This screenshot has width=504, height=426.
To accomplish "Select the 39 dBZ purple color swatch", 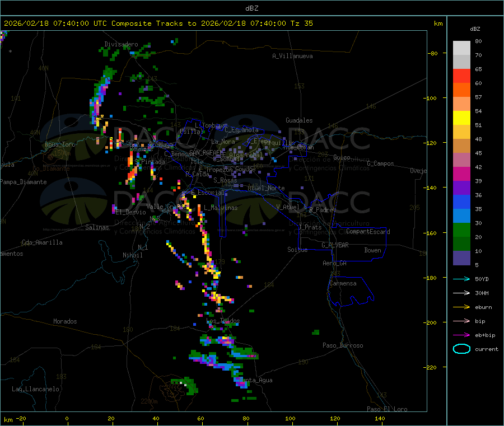I will 461,188.
